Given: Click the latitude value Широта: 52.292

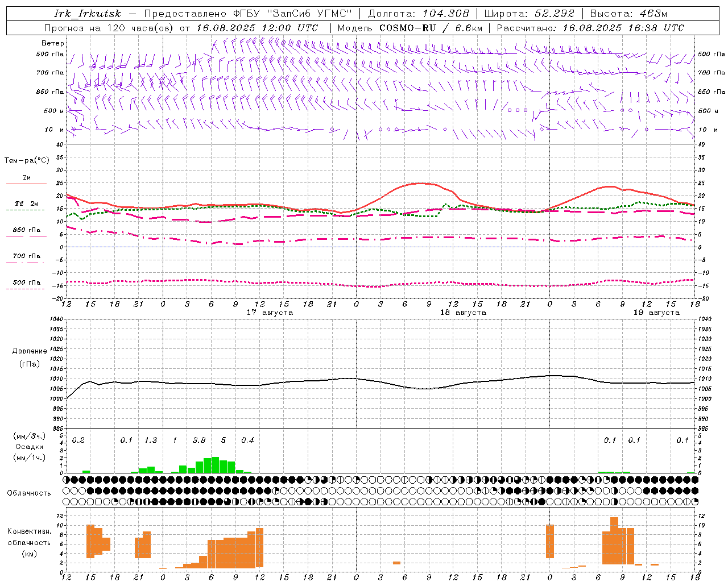Looking at the screenshot, I should tap(530, 14).
